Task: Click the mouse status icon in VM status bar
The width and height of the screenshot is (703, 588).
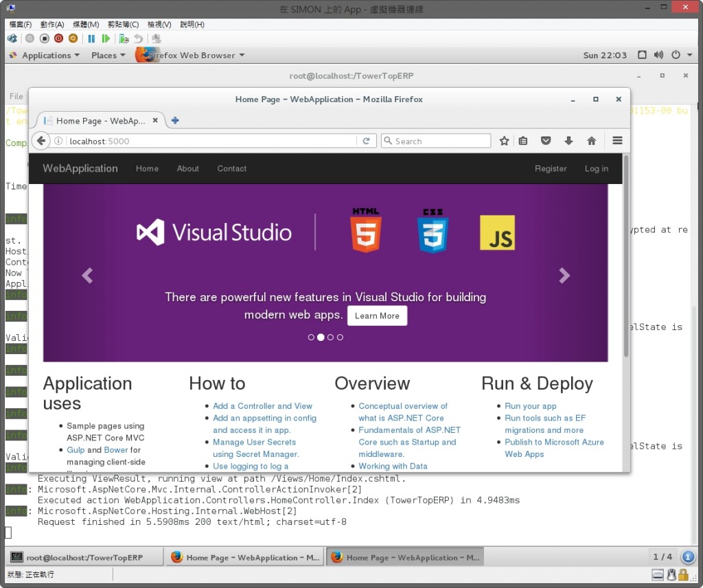Action: (x=671, y=574)
